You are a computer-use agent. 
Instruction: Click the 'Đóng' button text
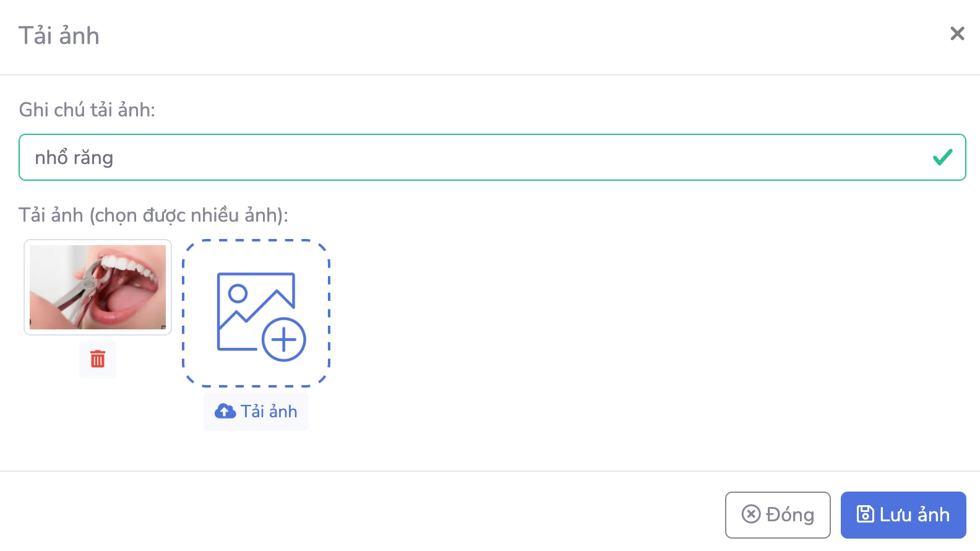[x=789, y=514]
